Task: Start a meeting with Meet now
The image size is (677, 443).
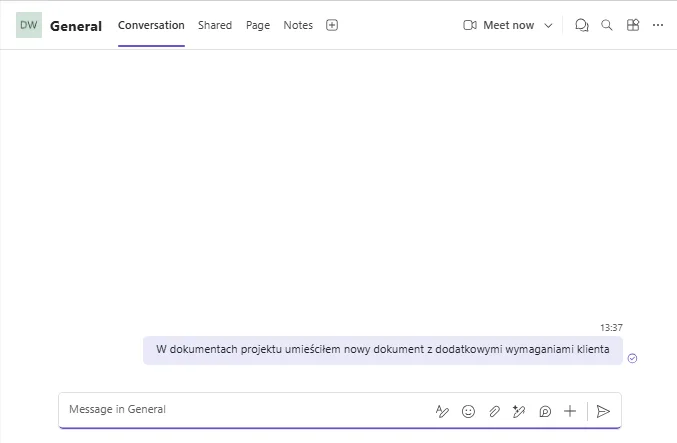Action: [499, 25]
